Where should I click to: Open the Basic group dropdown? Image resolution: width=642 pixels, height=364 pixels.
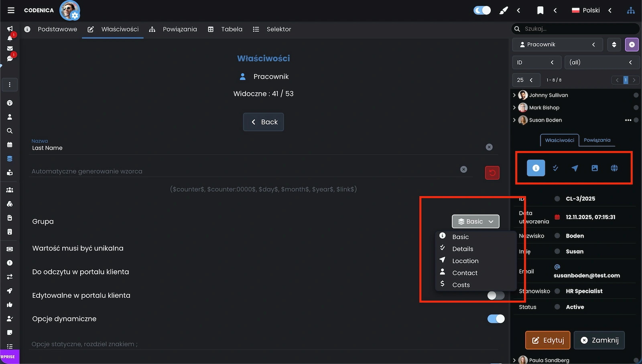coord(475,222)
